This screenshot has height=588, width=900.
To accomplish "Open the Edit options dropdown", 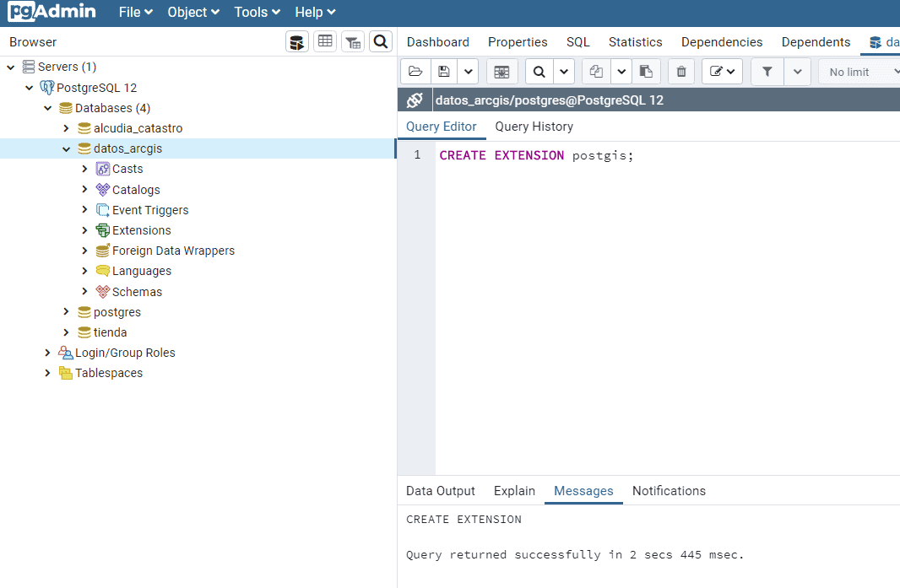I will [x=722, y=72].
